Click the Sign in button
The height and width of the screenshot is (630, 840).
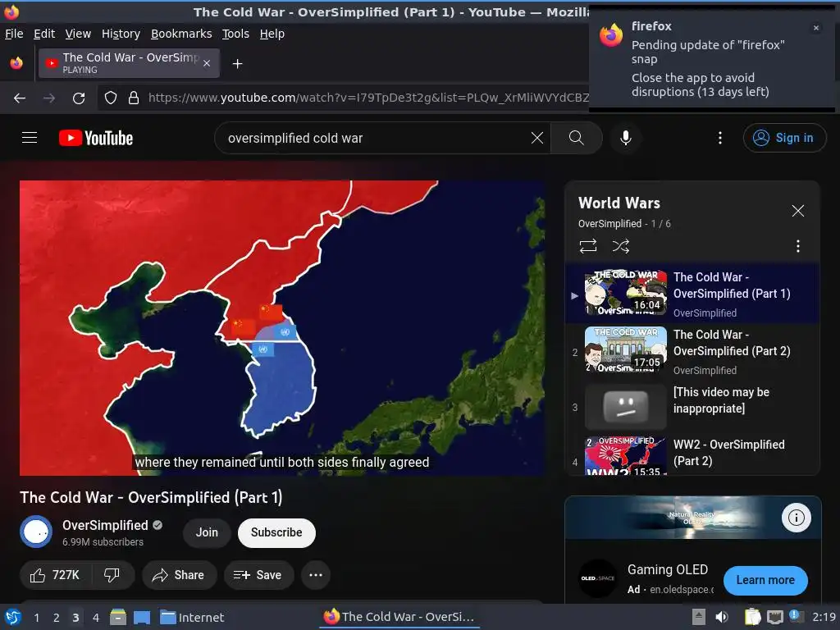click(x=783, y=138)
